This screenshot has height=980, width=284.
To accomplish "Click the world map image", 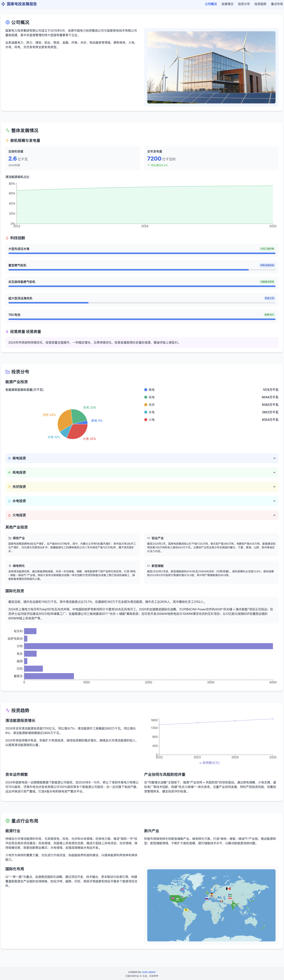I will click(211, 905).
